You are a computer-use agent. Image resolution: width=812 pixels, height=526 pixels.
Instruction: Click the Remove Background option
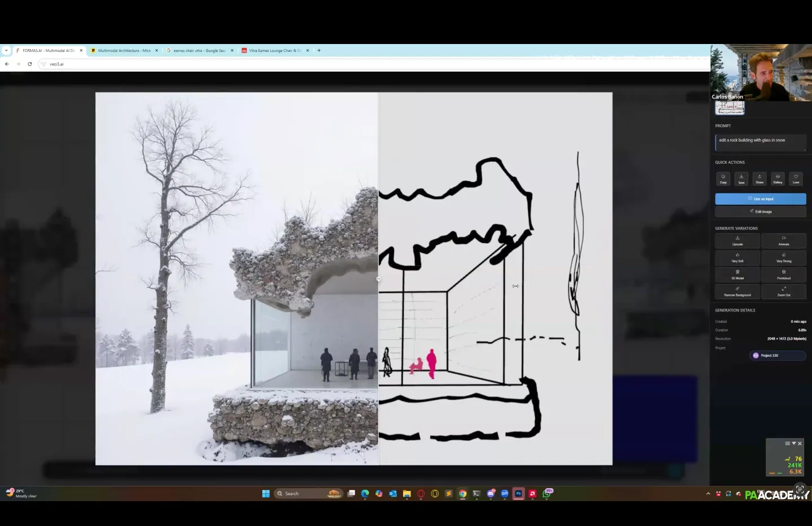(738, 292)
